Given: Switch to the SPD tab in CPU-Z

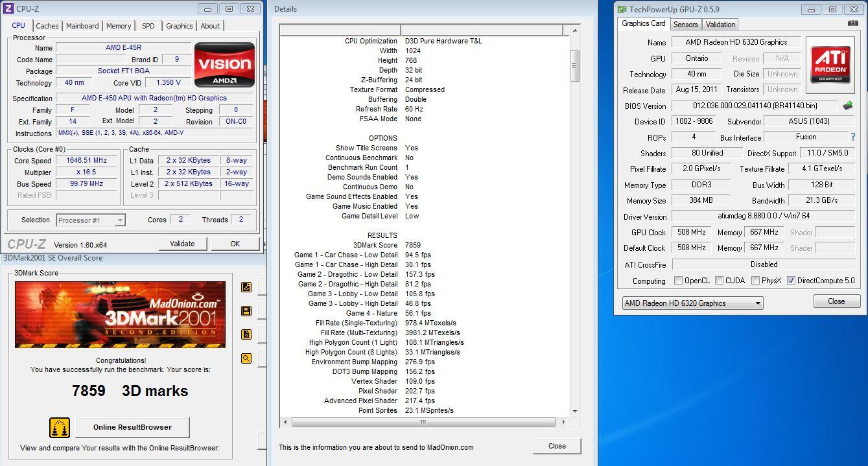Looking at the screenshot, I should [x=148, y=26].
